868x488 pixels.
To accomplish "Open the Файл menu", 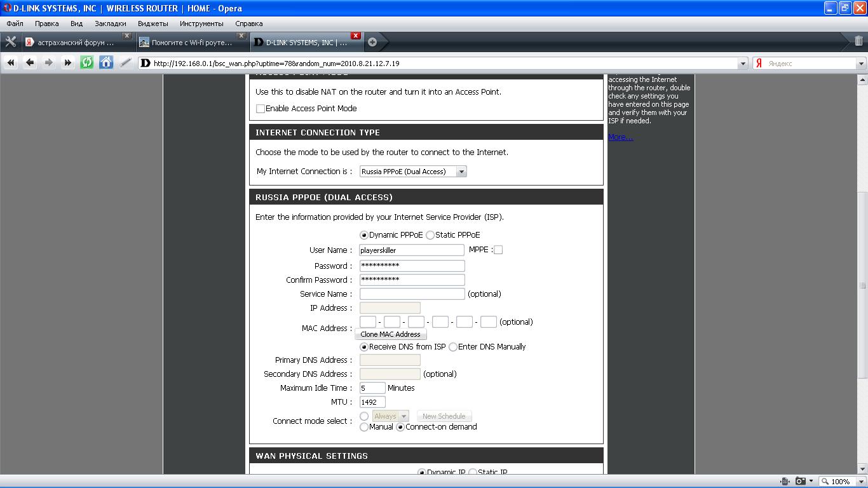I will [15, 24].
